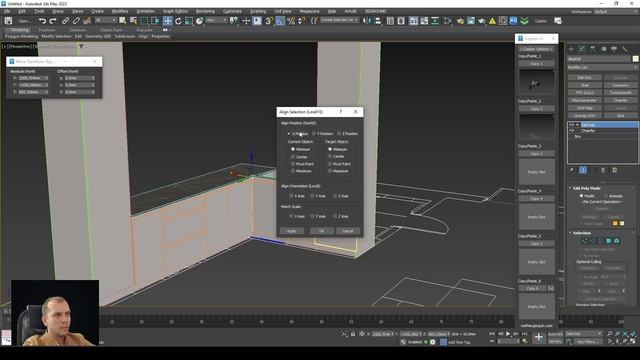Open the Copitor Options dropdown
Viewport: 640px width, 360px height.
[537, 49]
